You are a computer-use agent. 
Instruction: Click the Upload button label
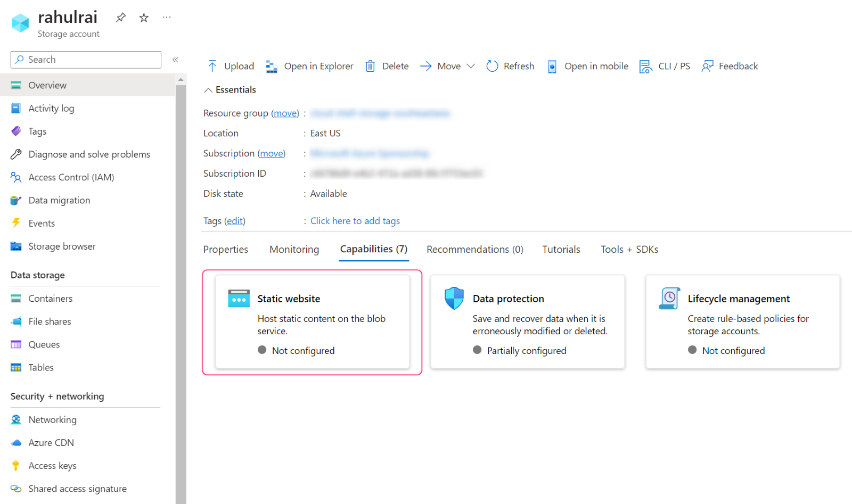coord(239,66)
